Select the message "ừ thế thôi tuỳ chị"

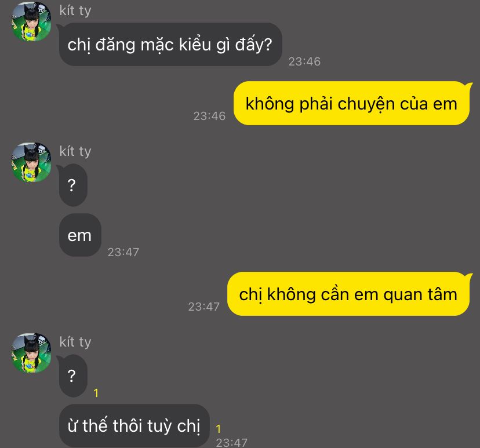134,425
